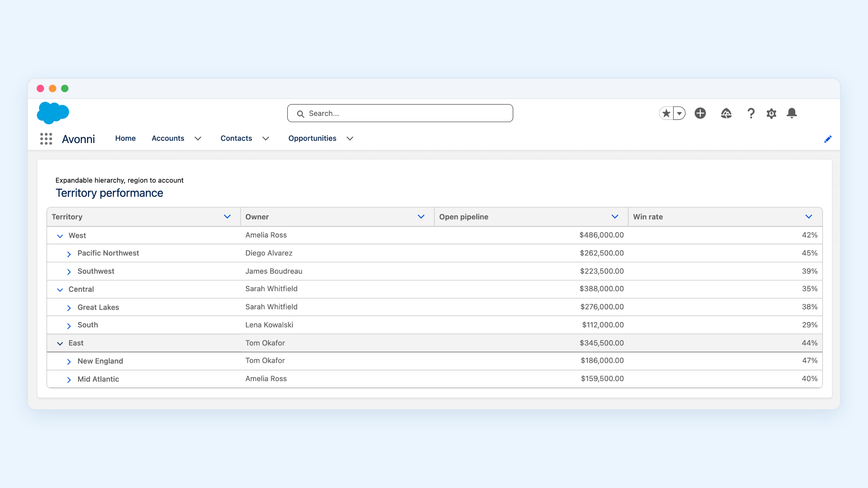Open the notifications bell
868x488 pixels.
tap(792, 113)
